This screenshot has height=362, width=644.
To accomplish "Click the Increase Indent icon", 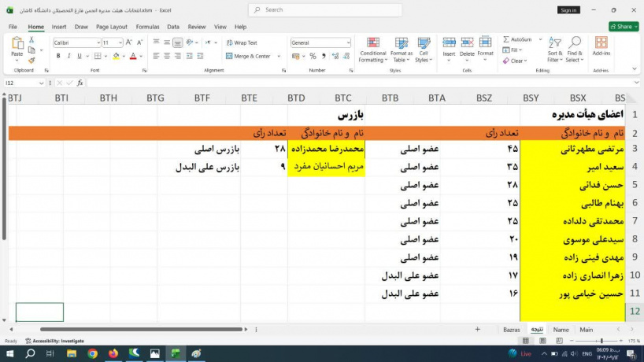I will click(x=200, y=56).
